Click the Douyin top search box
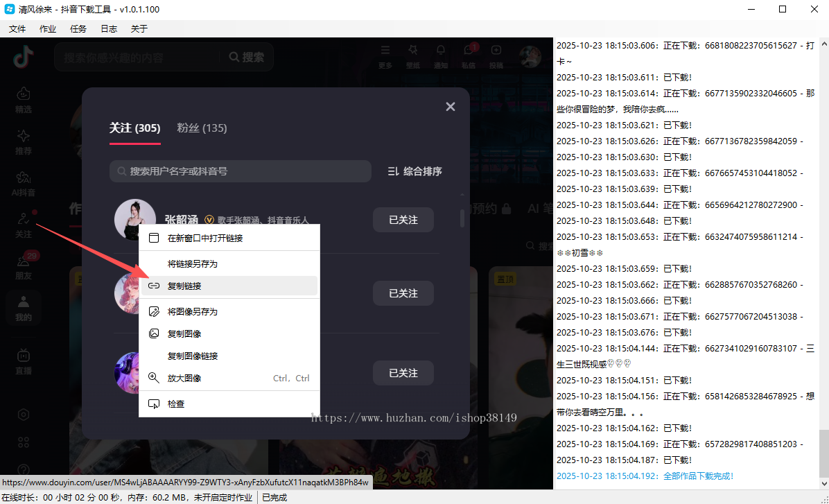 pyautogui.click(x=139, y=58)
